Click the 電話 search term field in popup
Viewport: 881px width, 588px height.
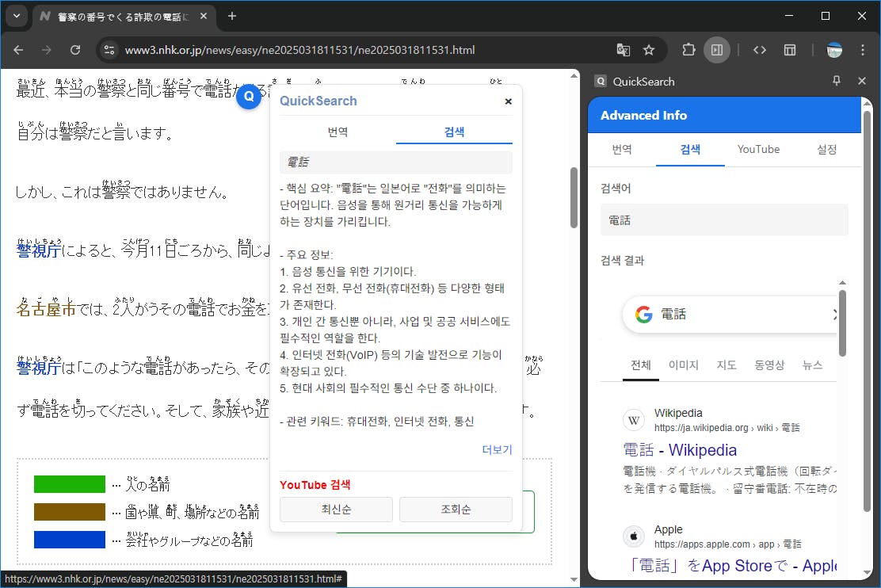396,162
